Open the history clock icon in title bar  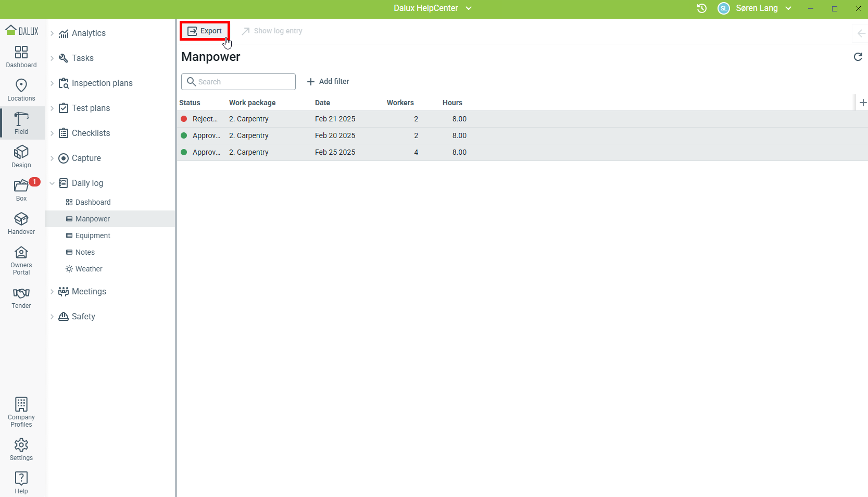[x=702, y=8]
